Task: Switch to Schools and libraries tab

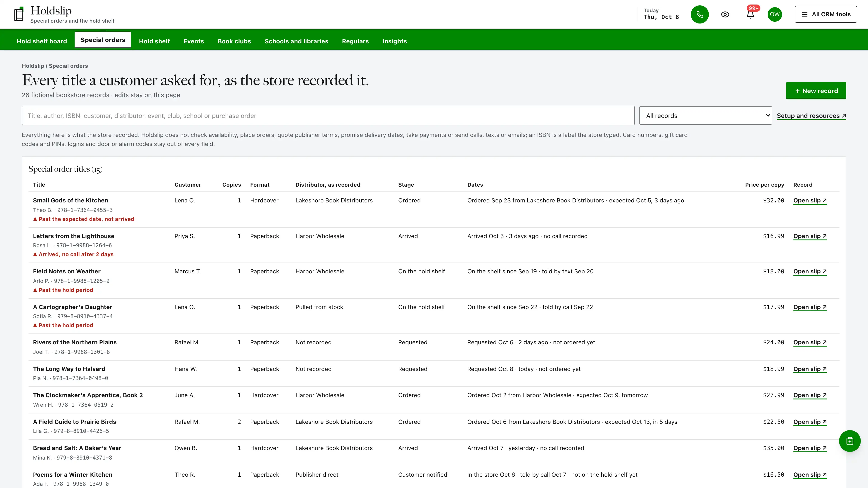Action: (x=297, y=41)
